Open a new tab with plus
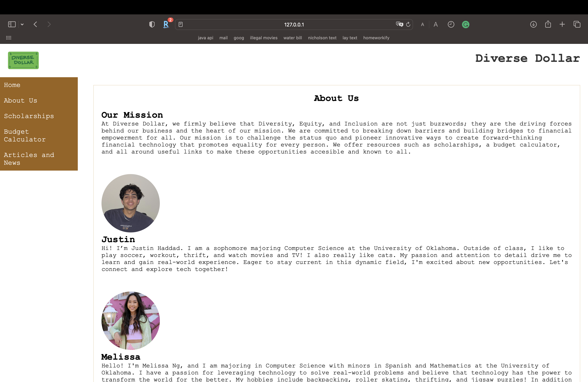Viewport: 588px width, 382px height. [562, 24]
